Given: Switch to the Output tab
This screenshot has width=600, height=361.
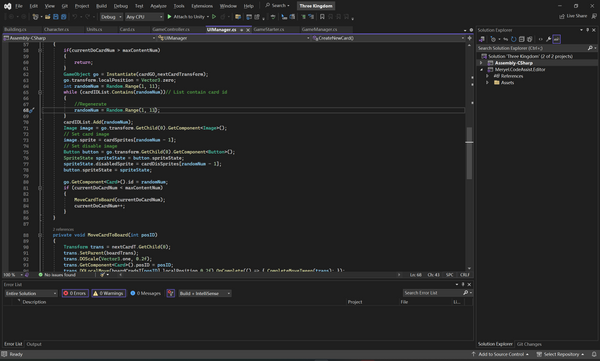Looking at the screenshot, I should pyautogui.click(x=34, y=344).
